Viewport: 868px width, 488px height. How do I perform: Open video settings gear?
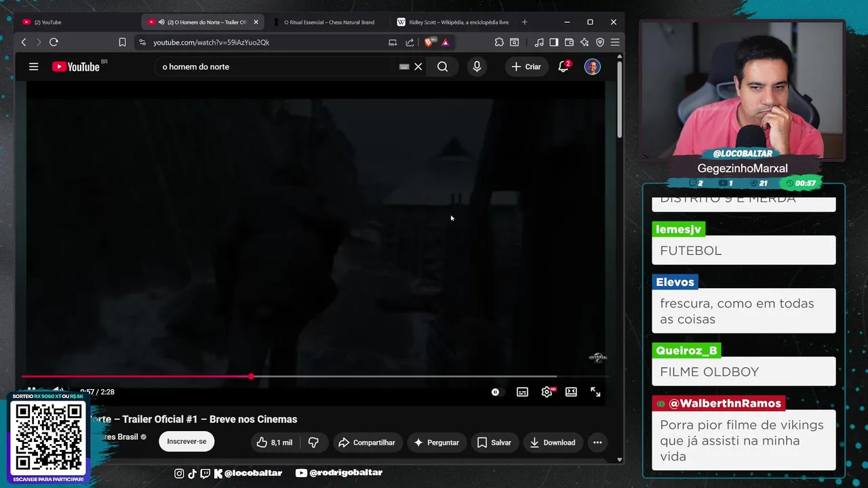(547, 392)
